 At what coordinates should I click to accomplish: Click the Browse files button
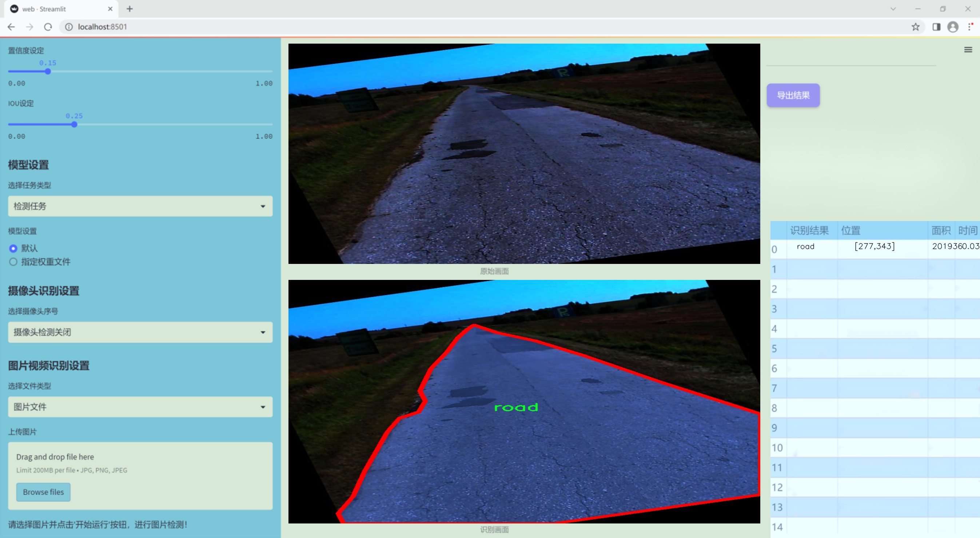(43, 491)
